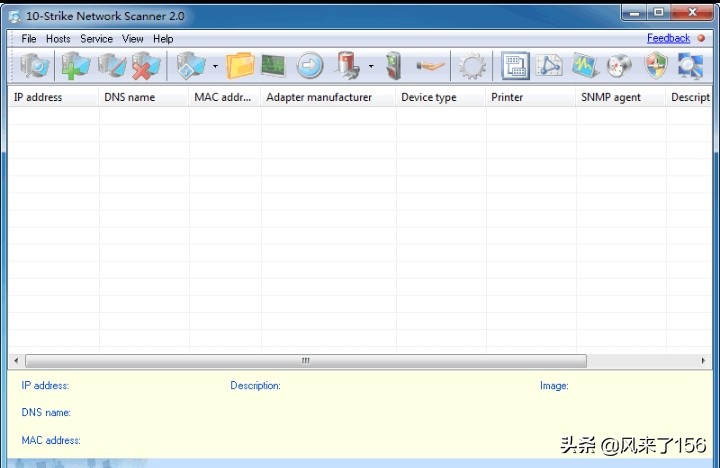Click red dot icon beside Feedback
This screenshot has height=468, width=720.
click(701, 38)
